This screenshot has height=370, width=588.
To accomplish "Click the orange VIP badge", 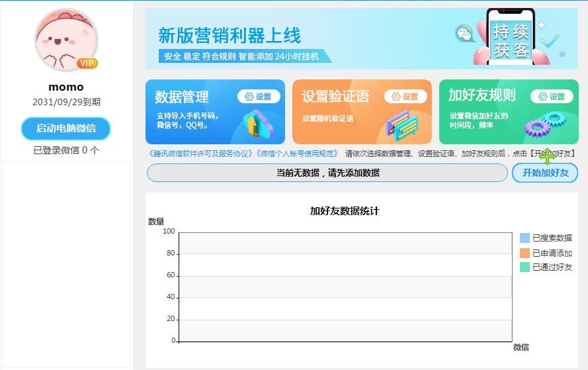I will (x=87, y=64).
